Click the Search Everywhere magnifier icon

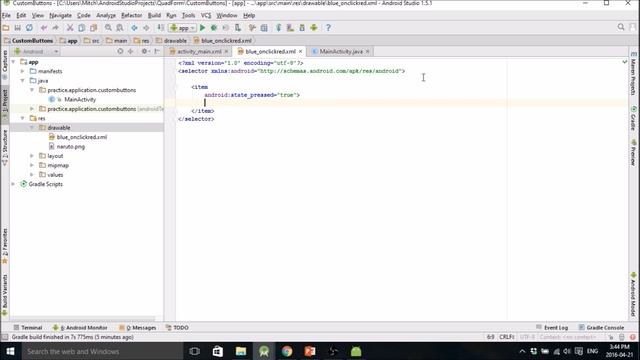(x=621, y=27)
